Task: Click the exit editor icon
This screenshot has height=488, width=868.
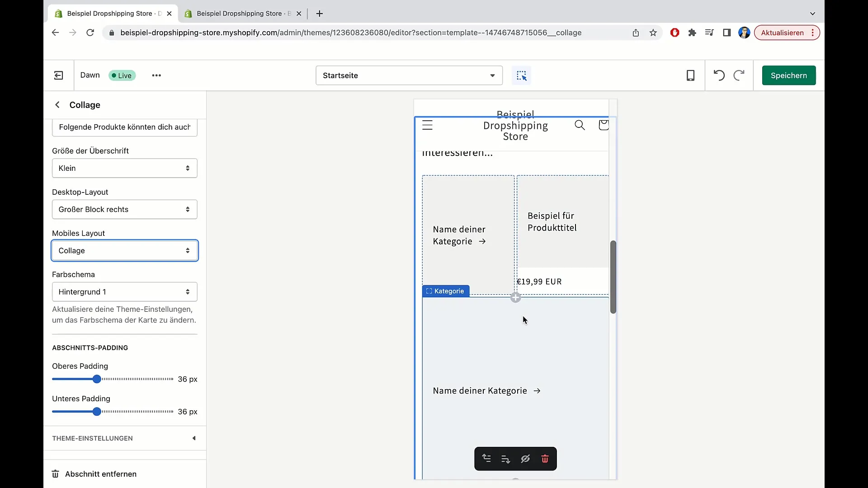Action: (x=59, y=75)
